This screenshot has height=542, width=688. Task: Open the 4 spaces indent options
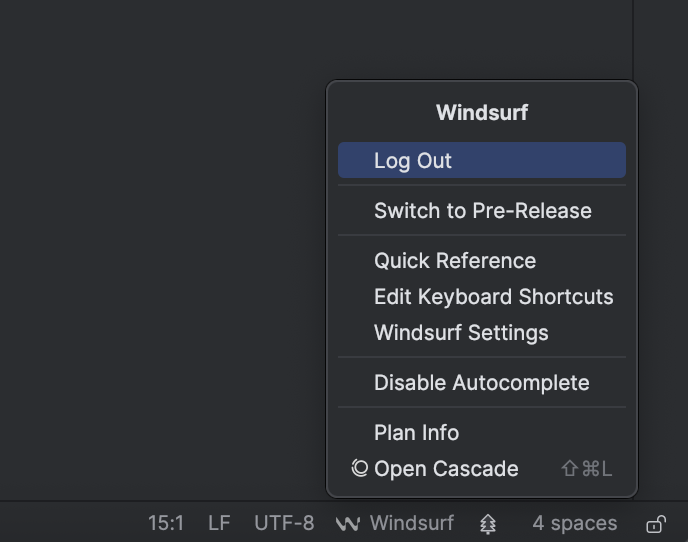tap(574, 523)
